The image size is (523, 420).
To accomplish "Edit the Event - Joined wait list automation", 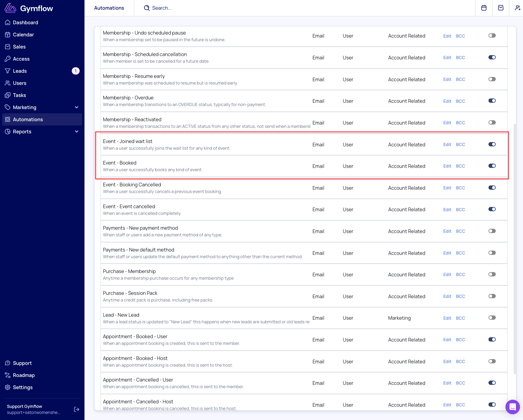I will [x=447, y=145].
